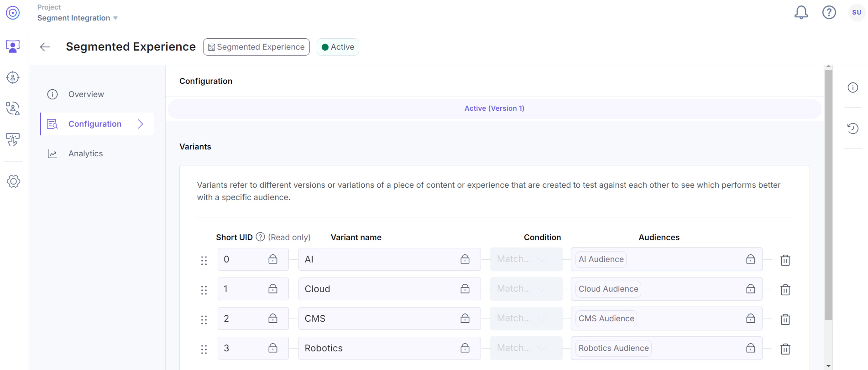Delete the Cloud variant with trash icon
868x370 pixels.
tap(785, 290)
